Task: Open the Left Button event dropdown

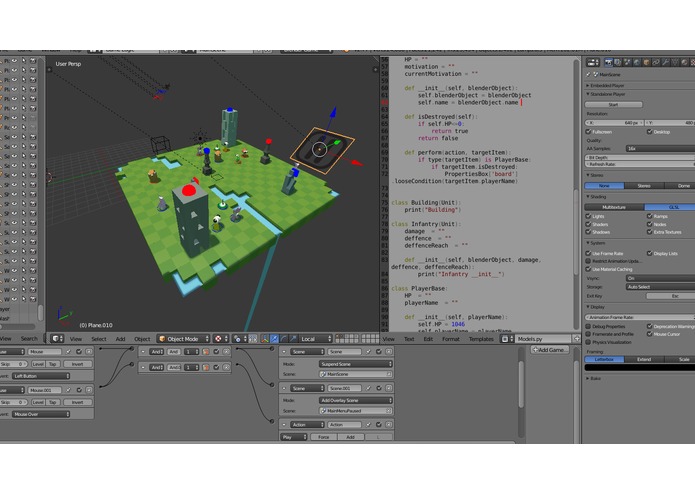Action: pyautogui.click(x=41, y=376)
